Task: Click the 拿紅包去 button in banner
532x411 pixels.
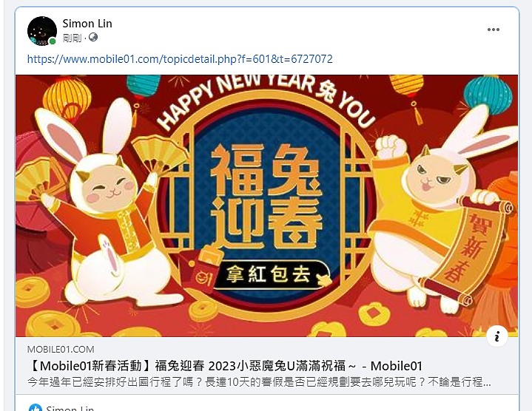Action: coord(268,274)
